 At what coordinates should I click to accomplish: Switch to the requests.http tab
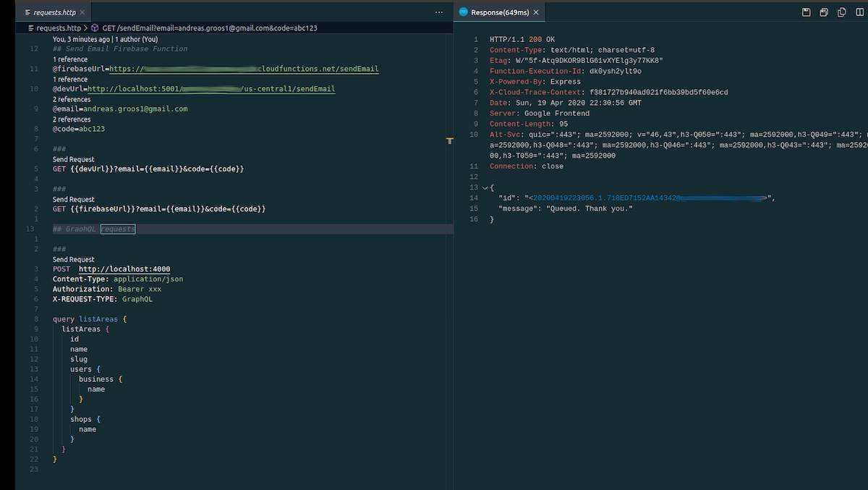pos(54,12)
